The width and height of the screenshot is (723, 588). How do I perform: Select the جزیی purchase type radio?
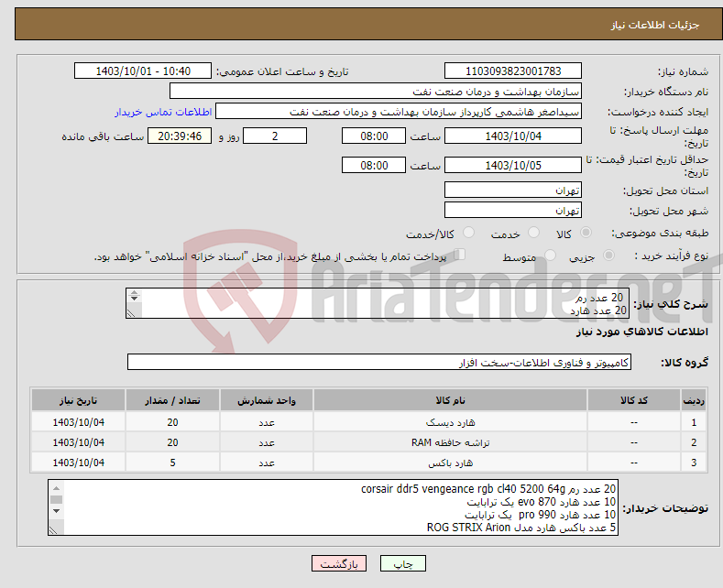pos(608,256)
